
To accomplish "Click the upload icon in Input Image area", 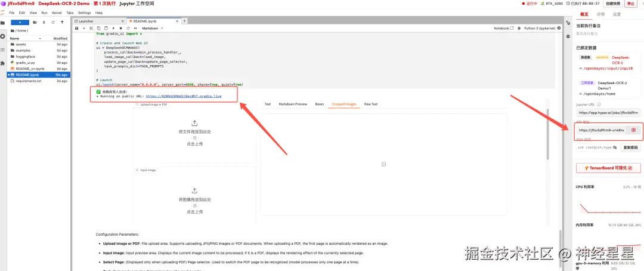I will point(194,191).
